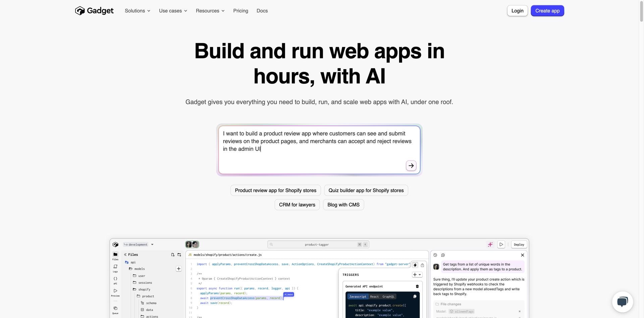Click the Login button
Screen dimensions: 644x318
click(518, 11)
